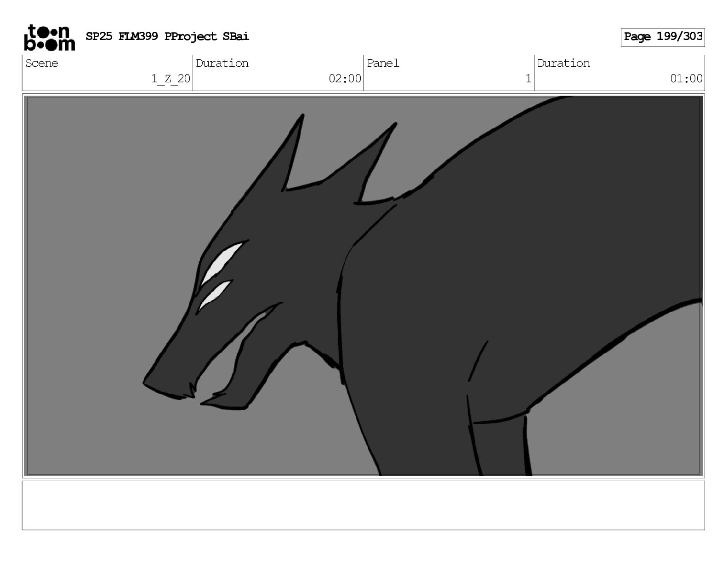Viewport: 728px width, 563px height.
Task: Select the wolf storyboard panel image
Action: tap(364, 286)
